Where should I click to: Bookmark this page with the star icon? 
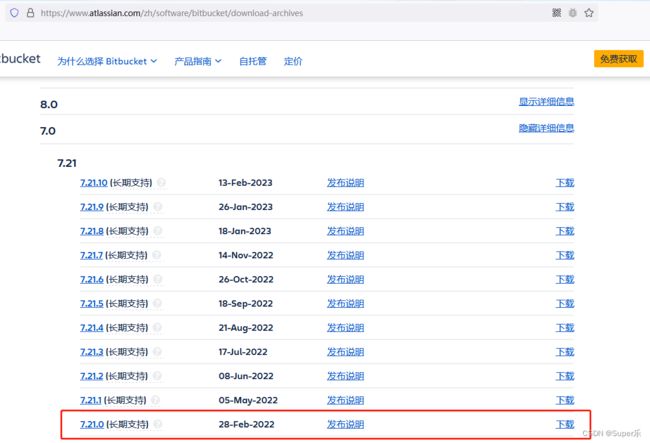[x=589, y=13]
